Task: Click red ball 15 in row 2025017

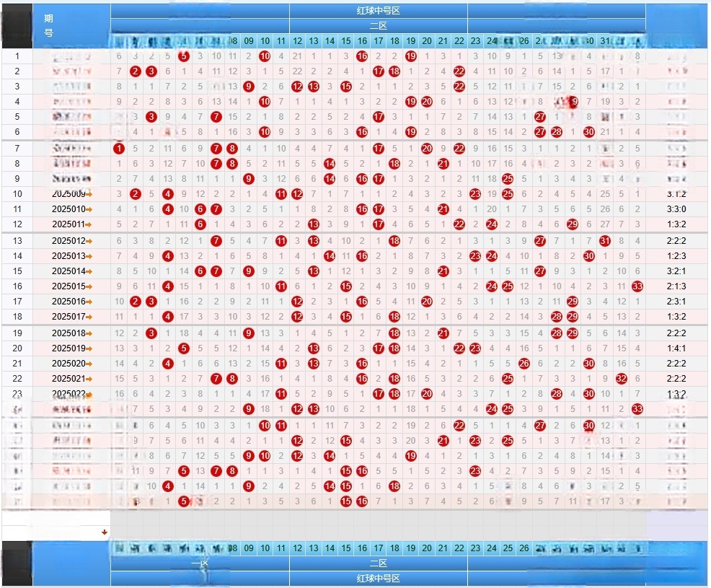Action: click(x=346, y=317)
